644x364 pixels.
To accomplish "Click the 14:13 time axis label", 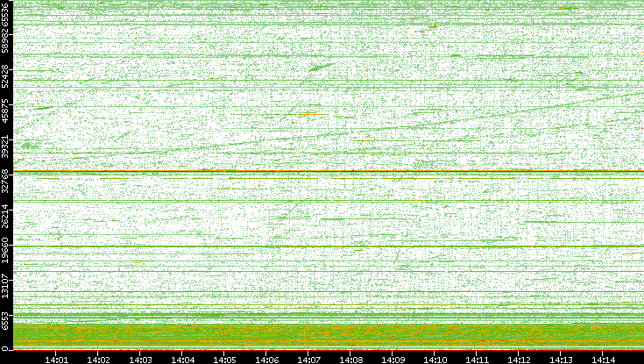I will pos(561,360).
